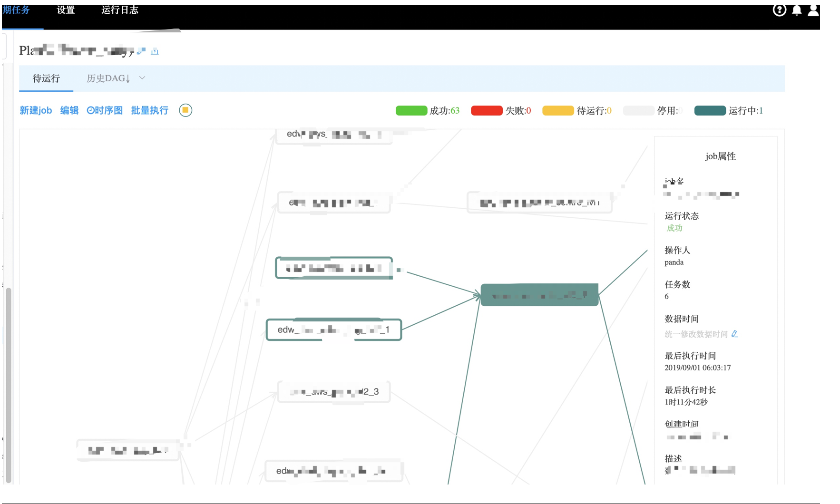The width and height of the screenshot is (840, 504).
Task: Click the 批量执行 link
Action: (x=149, y=110)
